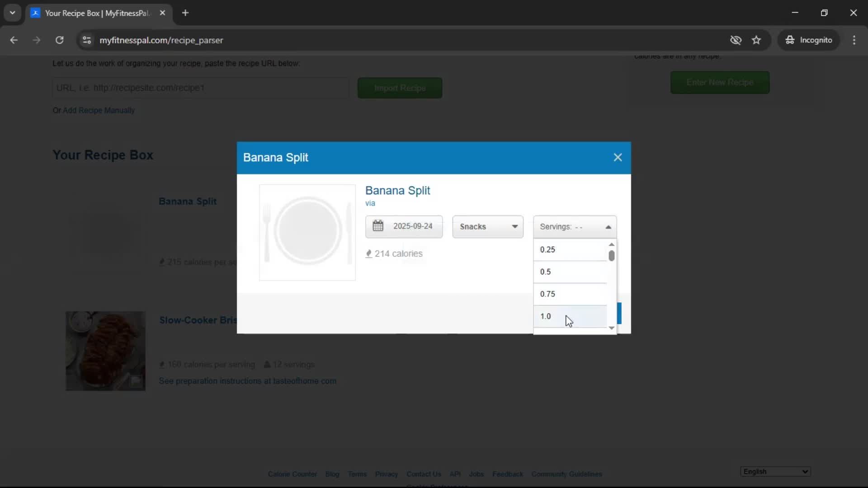Open the English language dropdown
The height and width of the screenshot is (488, 868).
tap(776, 472)
